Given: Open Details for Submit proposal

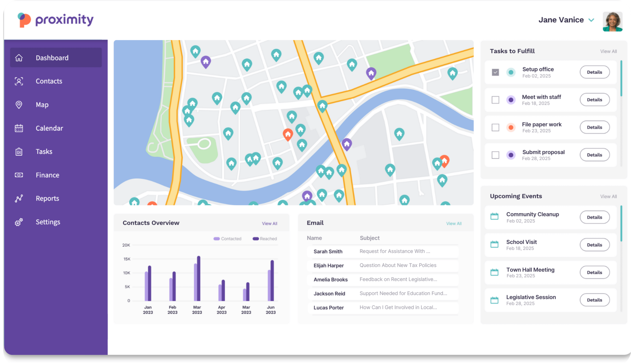Looking at the screenshot, I should [x=594, y=155].
